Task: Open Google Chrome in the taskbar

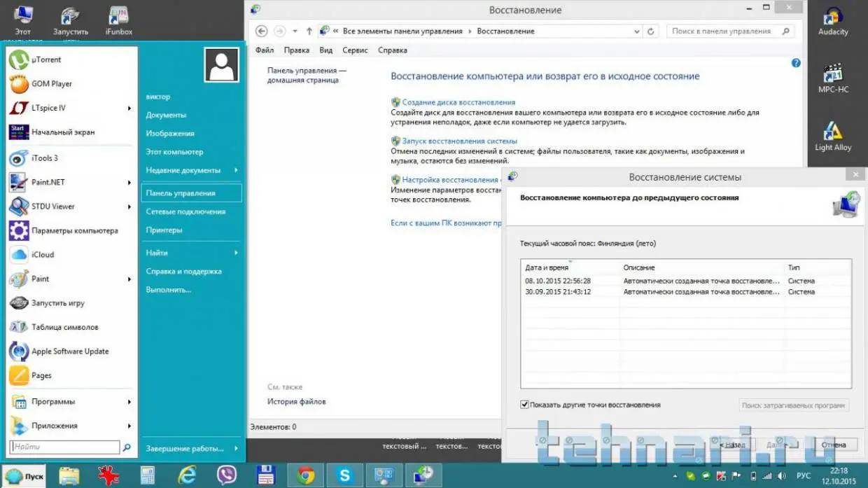Action: pyautogui.click(x=305, y=475)
